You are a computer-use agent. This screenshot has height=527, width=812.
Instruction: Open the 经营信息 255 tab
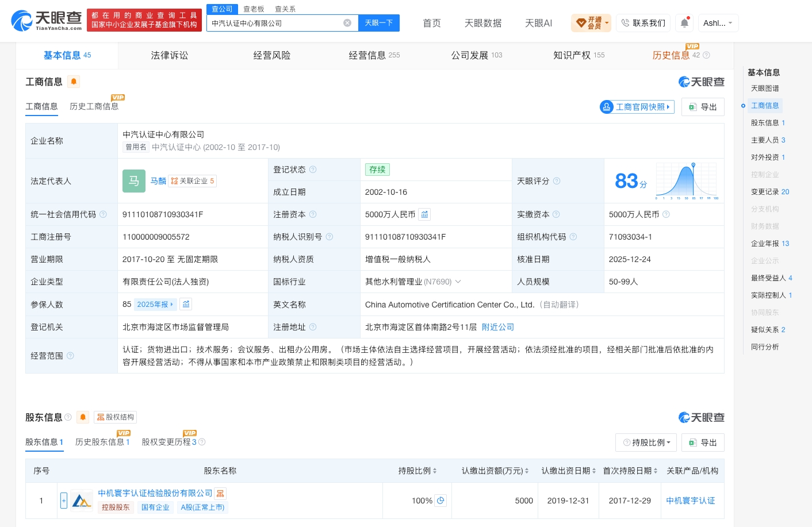374,55
